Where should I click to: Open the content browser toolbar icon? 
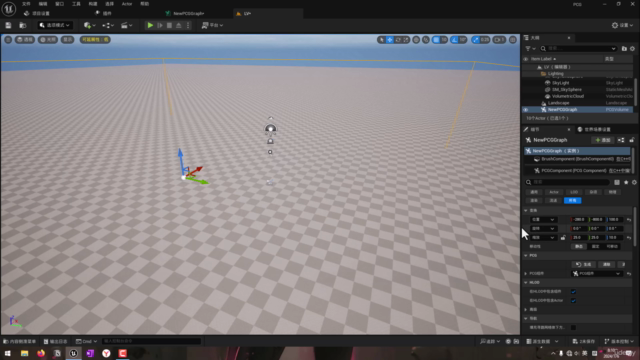click(x=22, y=25)
